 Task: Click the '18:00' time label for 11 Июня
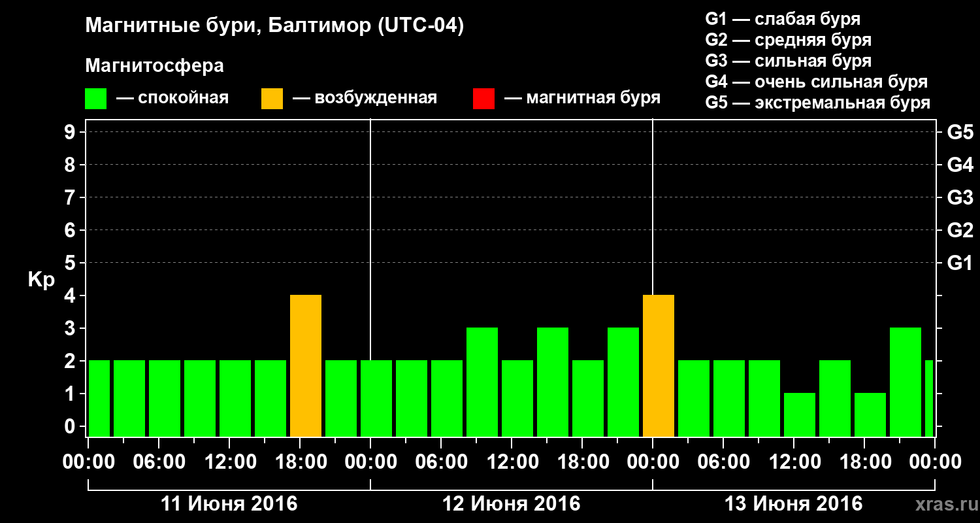click(300, 462)
